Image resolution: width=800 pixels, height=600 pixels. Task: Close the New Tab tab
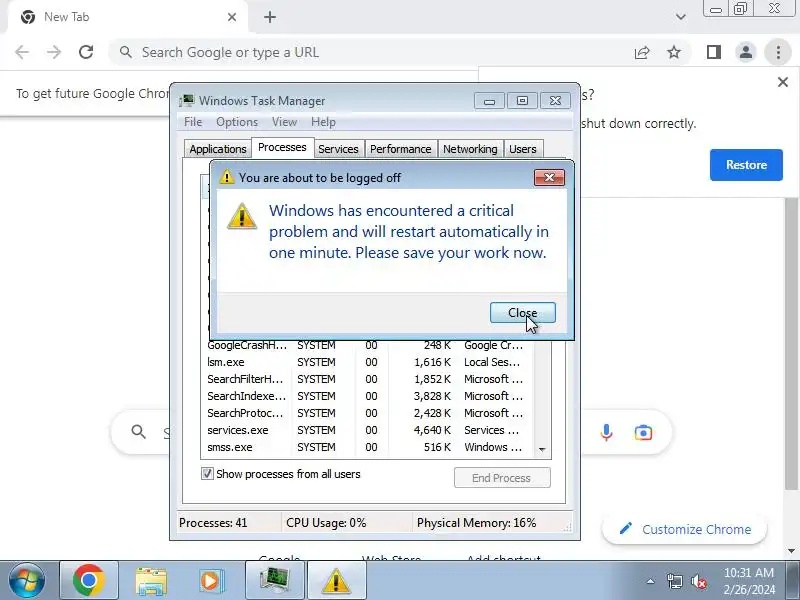(x=232, y=17)
